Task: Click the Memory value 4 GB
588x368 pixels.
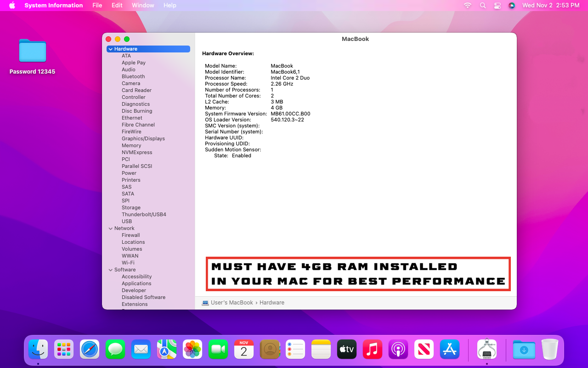Action: click(x=277, y=108)
